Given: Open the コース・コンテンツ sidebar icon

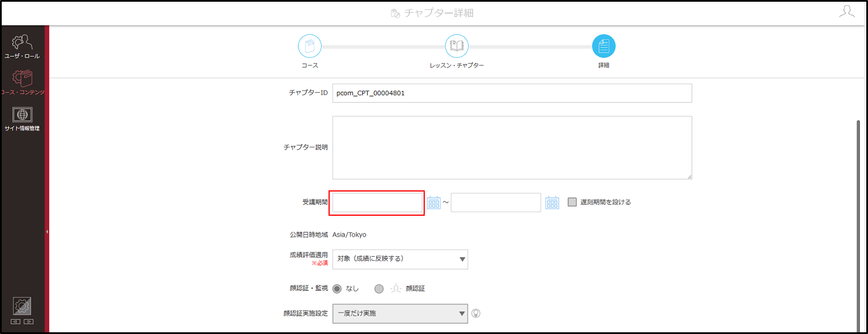Looking at the screenshot, I should click(x=22, y=82).
